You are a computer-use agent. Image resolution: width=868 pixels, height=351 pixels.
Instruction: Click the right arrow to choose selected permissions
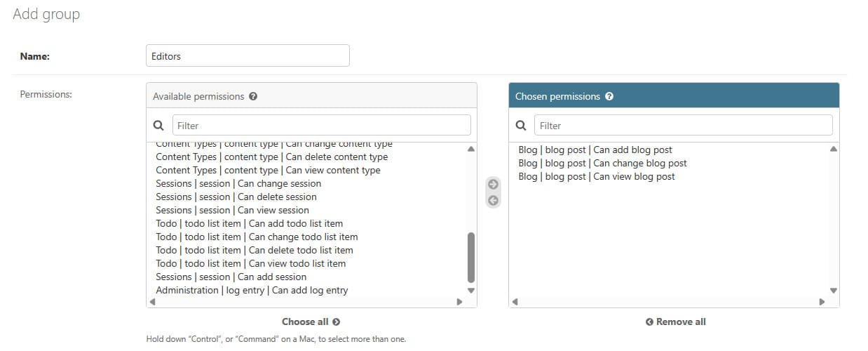[x=493, y=185]
